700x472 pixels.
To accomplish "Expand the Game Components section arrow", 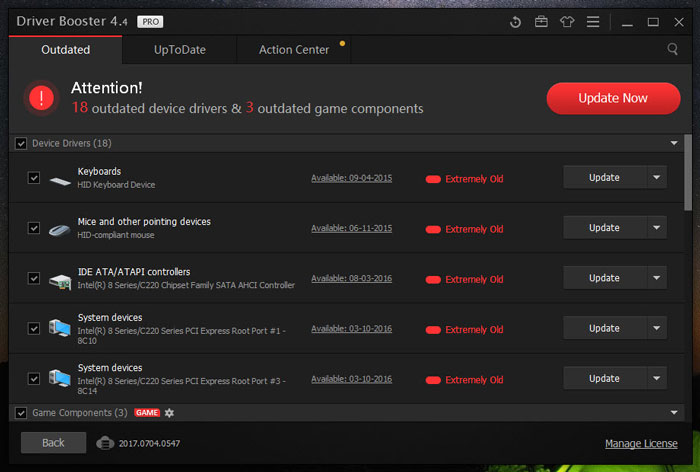I will point(674,413).
